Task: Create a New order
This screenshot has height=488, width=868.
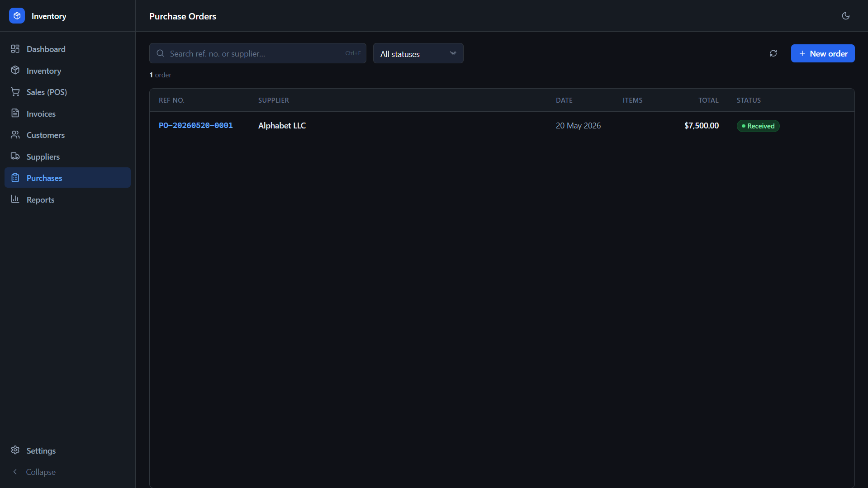Action: [x=822, y=53]
